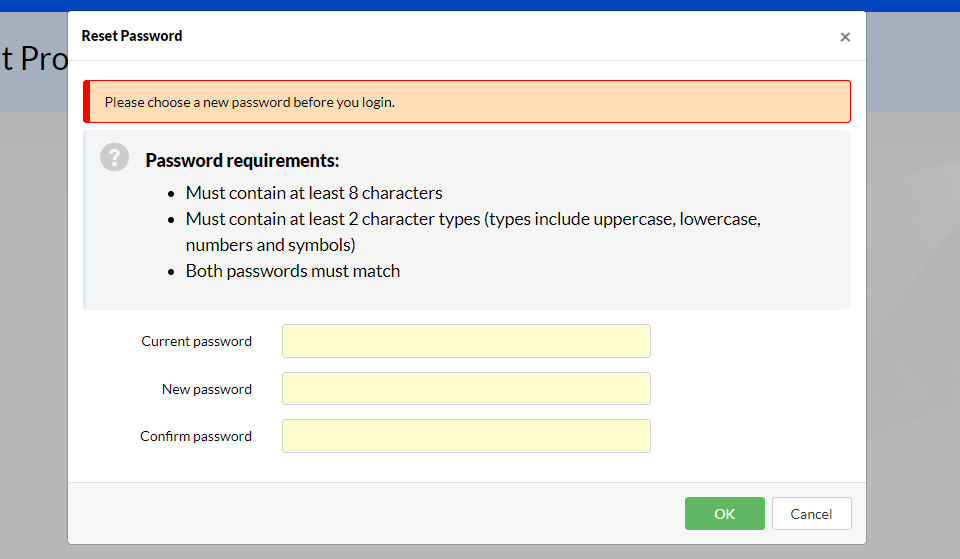Focus the New password input field
Image resolution: width=960 pixels, height=559 pixels.
[x=466, y=389]
